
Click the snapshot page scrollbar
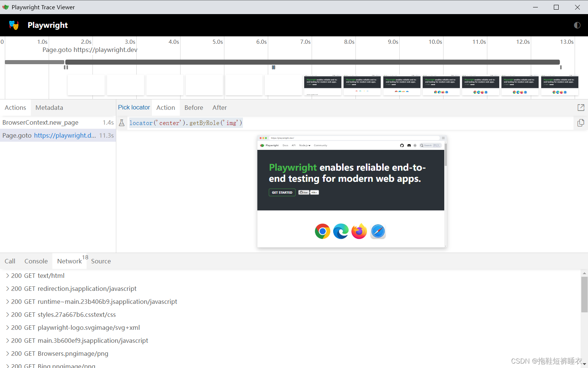pyautogui.click(x=445, y=155)
